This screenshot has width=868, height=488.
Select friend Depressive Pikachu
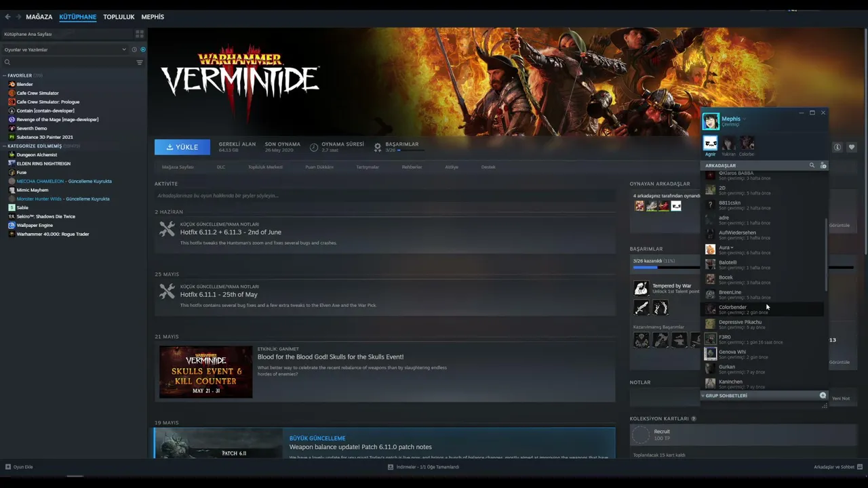762,325
